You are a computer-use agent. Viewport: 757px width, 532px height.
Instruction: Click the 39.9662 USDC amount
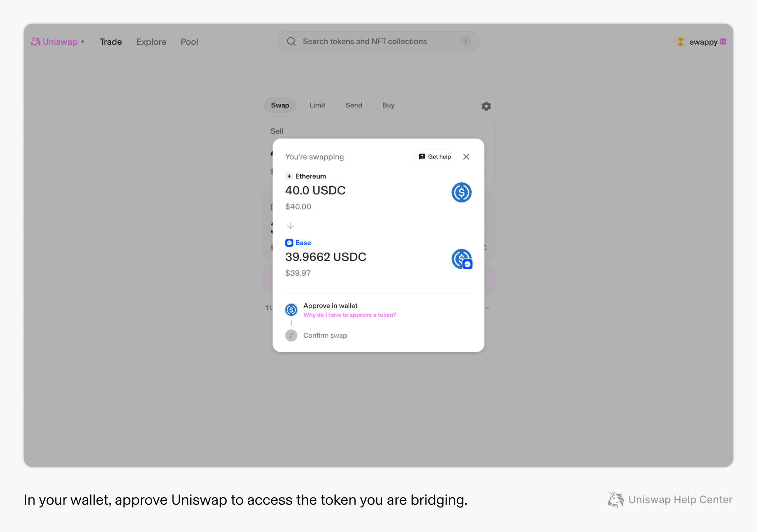pyautogui.click(x=326, y=257)
